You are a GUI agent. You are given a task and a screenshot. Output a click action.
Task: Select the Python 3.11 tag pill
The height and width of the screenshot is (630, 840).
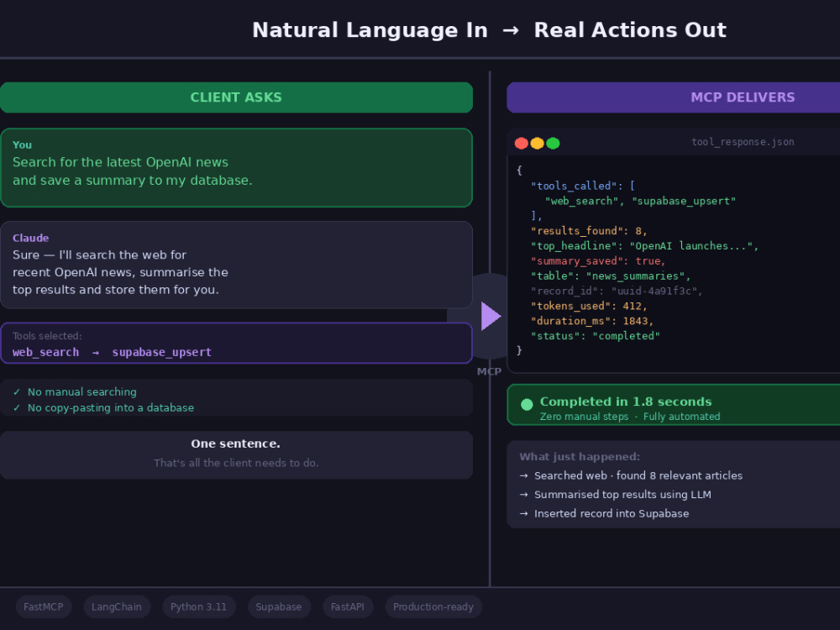(x=199, y=607)
